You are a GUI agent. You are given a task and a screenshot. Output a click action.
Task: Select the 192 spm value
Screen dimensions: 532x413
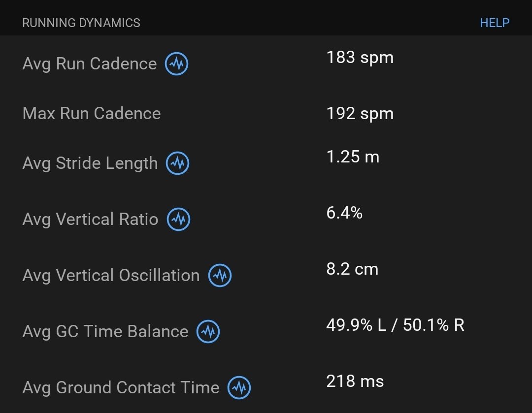(x=360, y=114)
